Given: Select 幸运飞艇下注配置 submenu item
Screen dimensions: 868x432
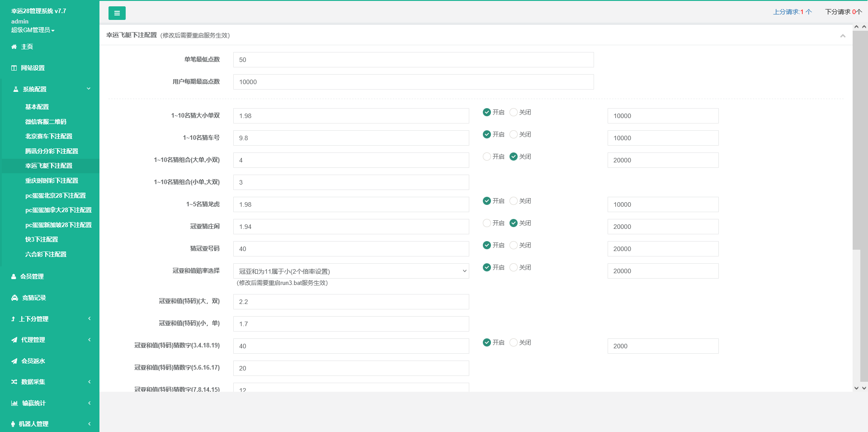Looking at the screenshot, I should pos(50,166).
